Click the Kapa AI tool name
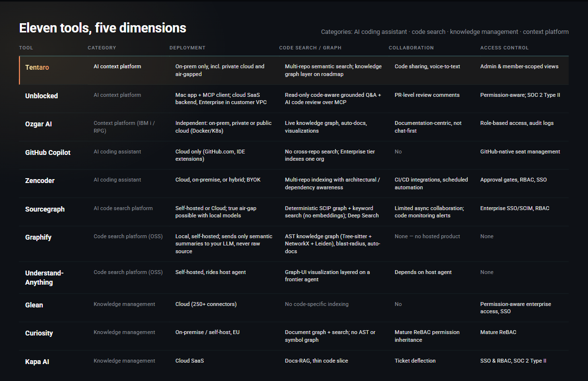This screenshot has width=588, height=381. (37, 362)
